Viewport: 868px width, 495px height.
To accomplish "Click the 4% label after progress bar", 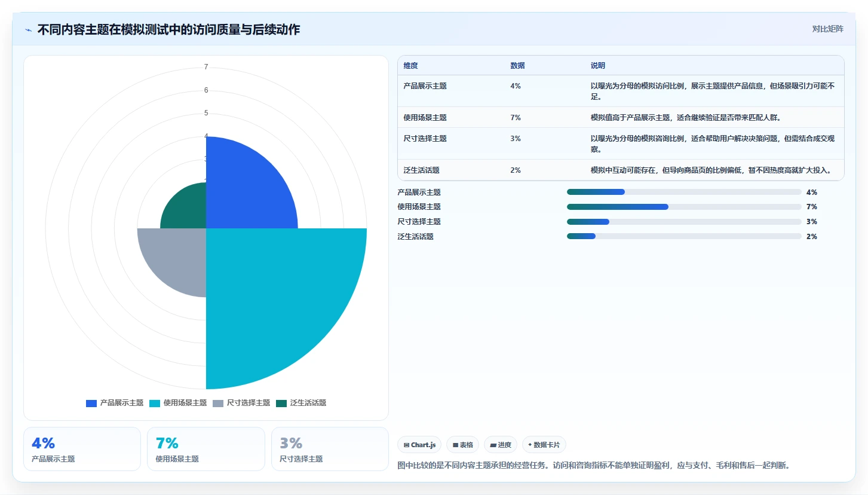I will [811, 192].
